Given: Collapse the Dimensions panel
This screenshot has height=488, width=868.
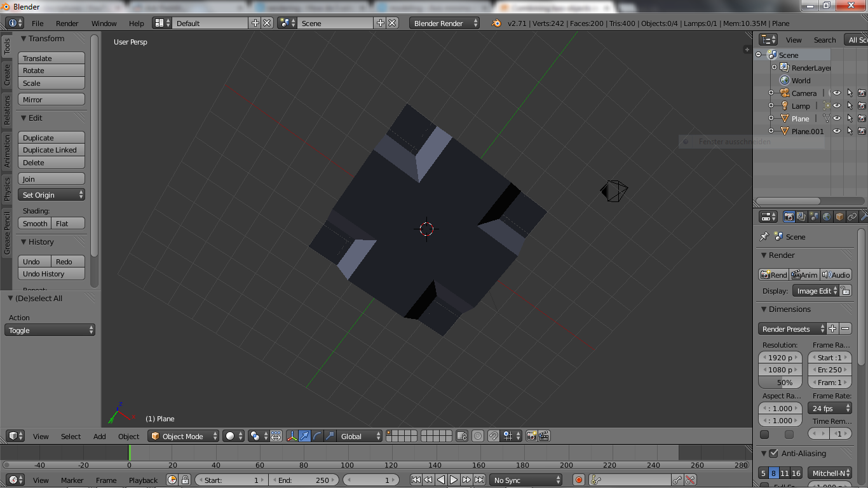Looking at the screenshot, I should point(764,309).
